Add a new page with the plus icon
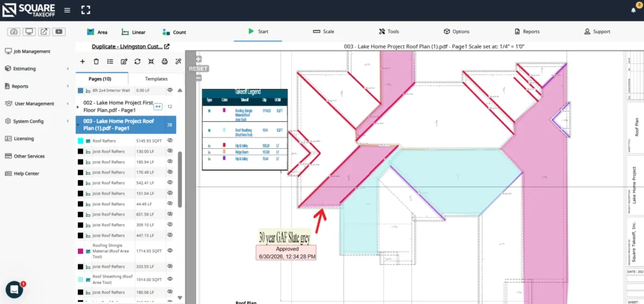 (x=82, y=62)
